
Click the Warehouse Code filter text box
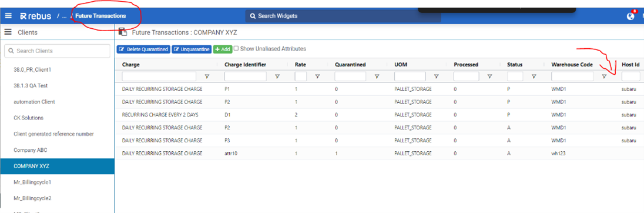[572, 76]
